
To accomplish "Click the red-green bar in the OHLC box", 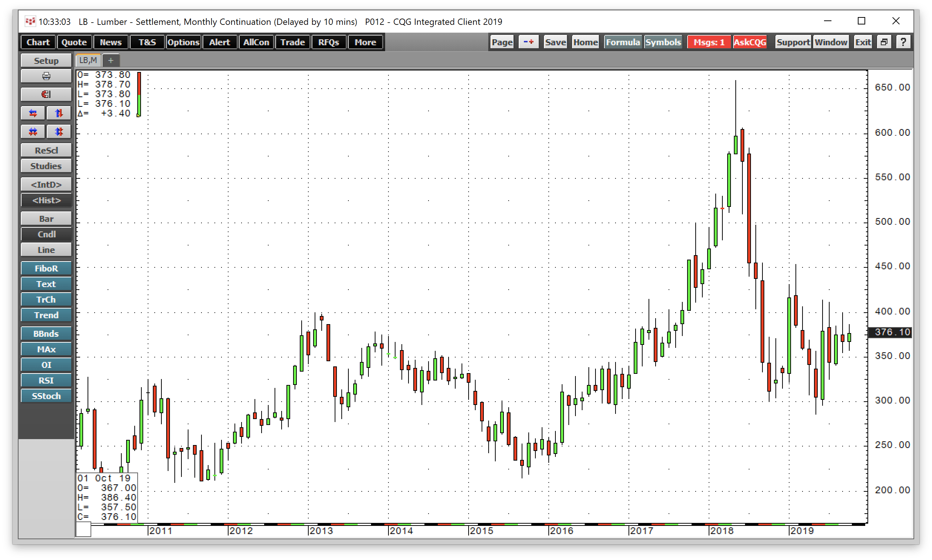I will point(139,94).
